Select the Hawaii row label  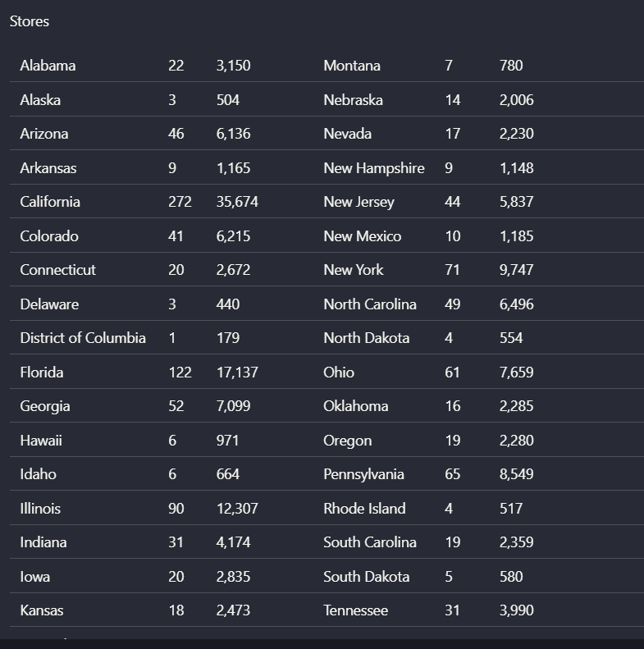[41, 441]
